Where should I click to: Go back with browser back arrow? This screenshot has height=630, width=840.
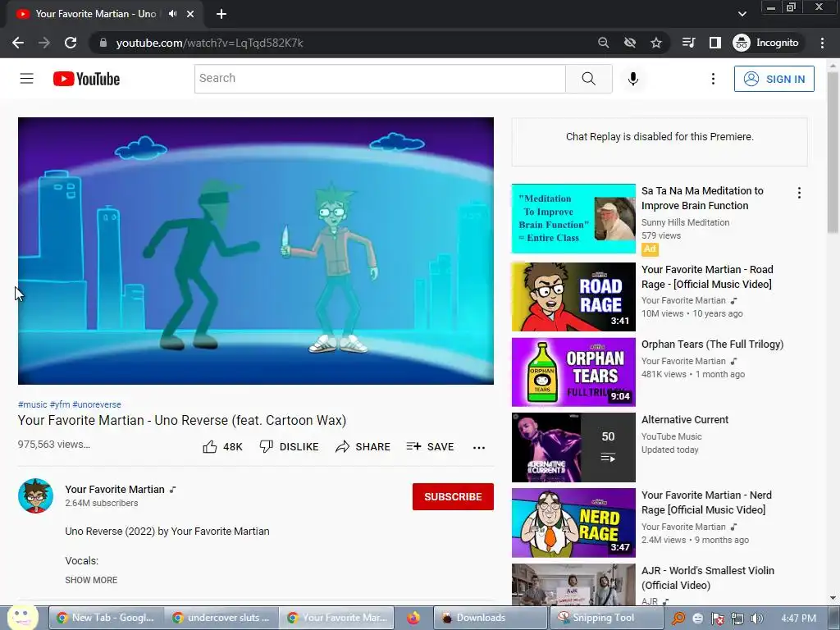(x=18, y=43)
